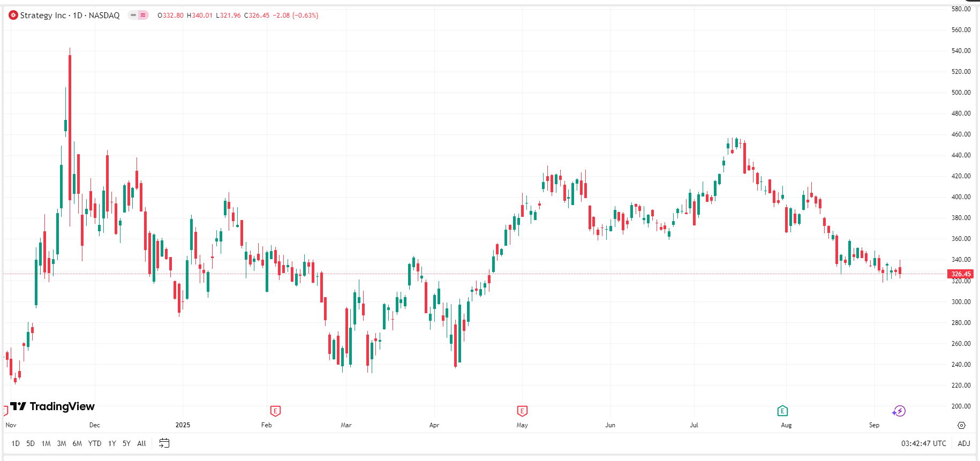This screenshot has width=980, height=461.
Task: Click the TradingView logo
Action: pyautogui.click(x=52, y=406)
